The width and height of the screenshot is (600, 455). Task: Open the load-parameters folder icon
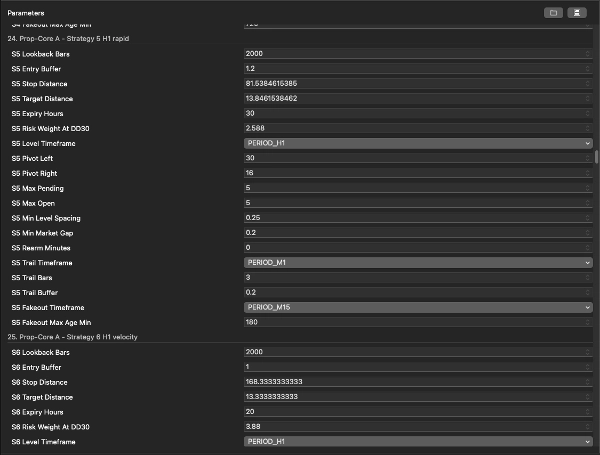(553, 13)
